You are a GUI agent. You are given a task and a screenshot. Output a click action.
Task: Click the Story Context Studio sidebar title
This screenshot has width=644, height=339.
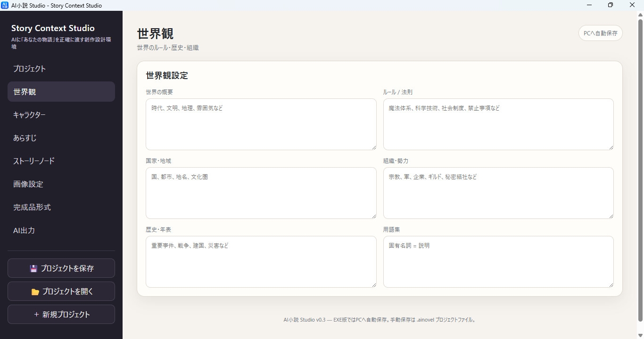53,28
